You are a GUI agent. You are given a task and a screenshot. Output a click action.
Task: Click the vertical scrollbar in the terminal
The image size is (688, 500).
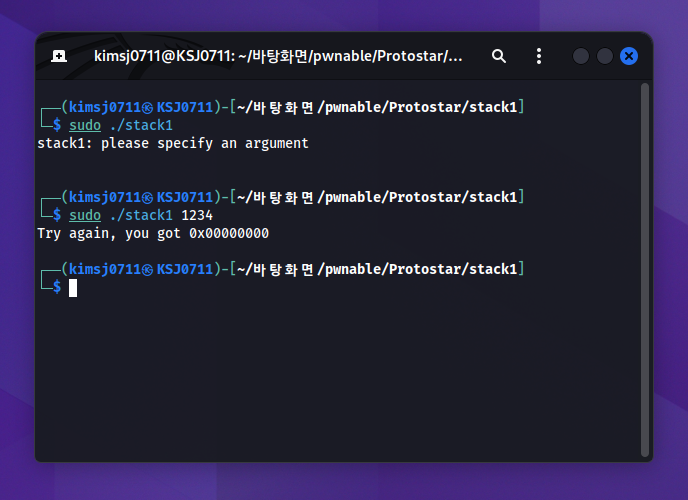[645, 270]
